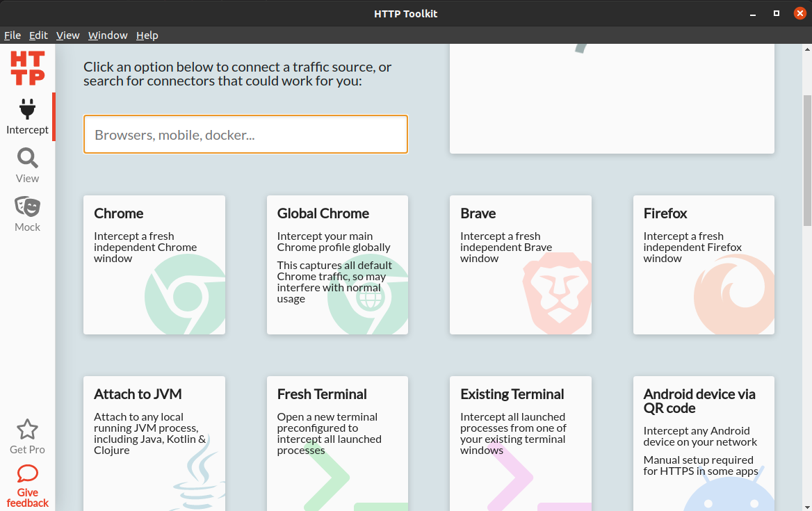Image resolution: width=812 pixels, height=511 pixels.
Task: Choose Existing Terminal card title
Action: click(x=512, y=394)
